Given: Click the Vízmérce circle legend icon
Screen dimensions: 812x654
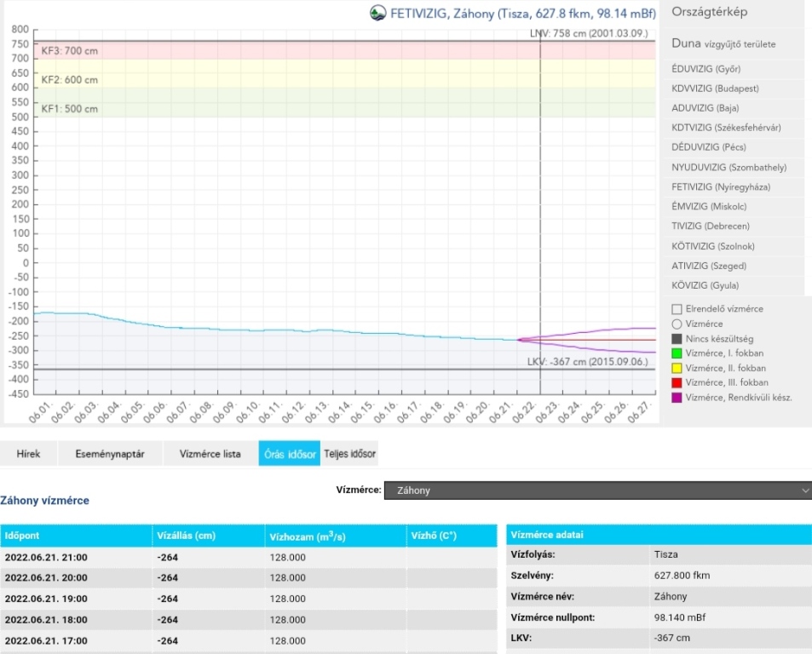Looking at the screenshot, I should (x=677, y=324).
